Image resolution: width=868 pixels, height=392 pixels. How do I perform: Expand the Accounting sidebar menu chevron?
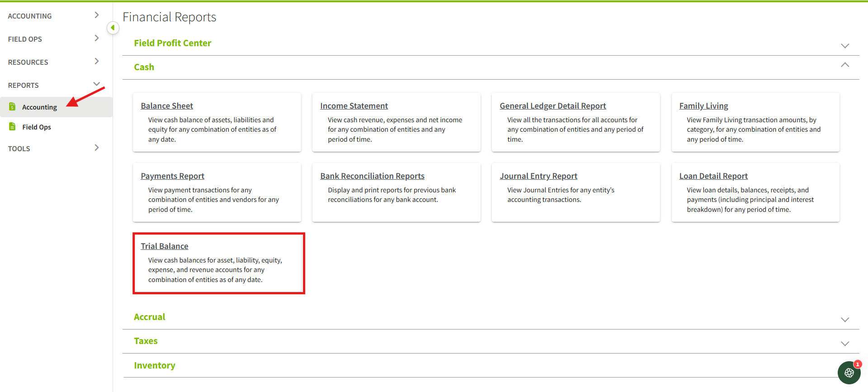(x=96, y=15)
